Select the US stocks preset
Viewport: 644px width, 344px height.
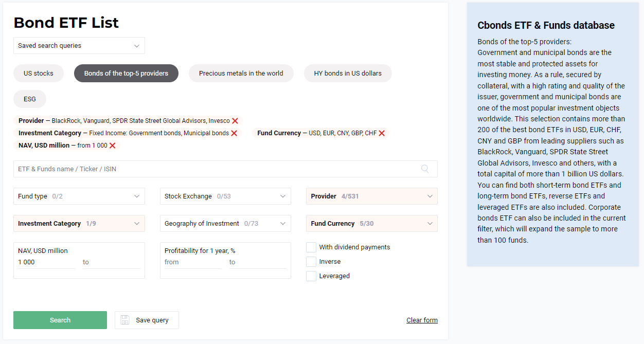[38, 73]
